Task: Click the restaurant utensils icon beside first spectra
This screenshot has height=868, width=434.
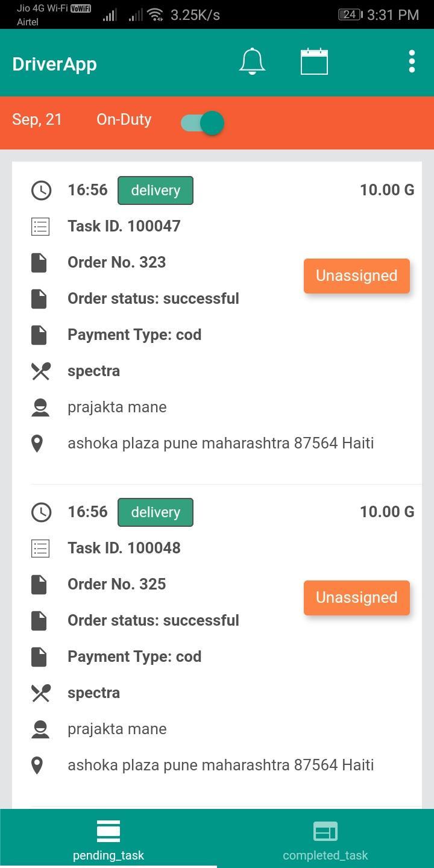Action: pos(40,371)
